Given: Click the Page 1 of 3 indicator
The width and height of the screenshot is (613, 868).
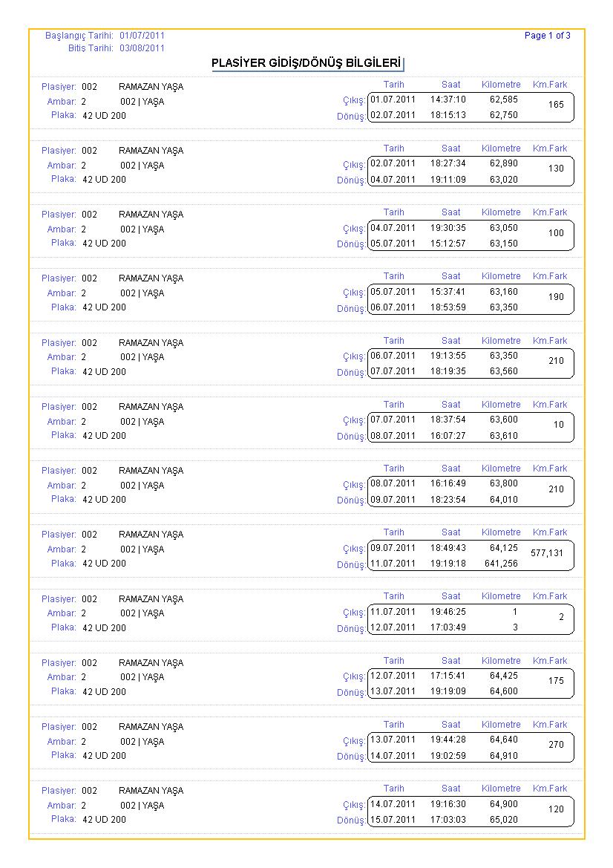Looking at the screenshot, I should 547,36.
